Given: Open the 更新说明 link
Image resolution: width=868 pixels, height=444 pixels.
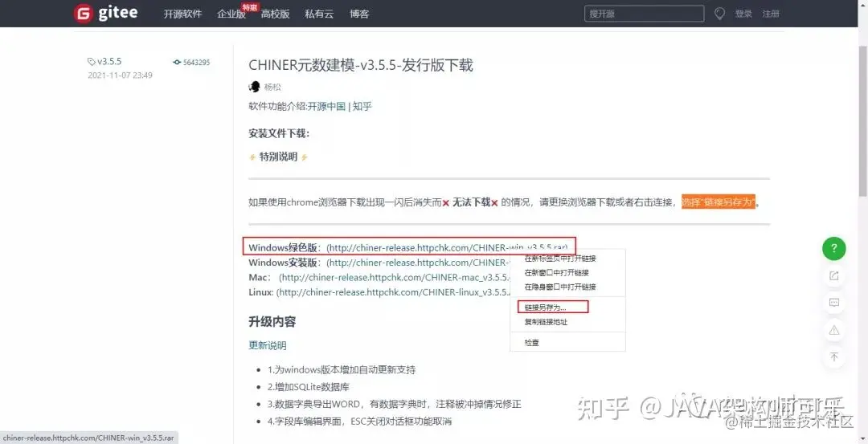Looking at the screenshot, I should 268,345.
